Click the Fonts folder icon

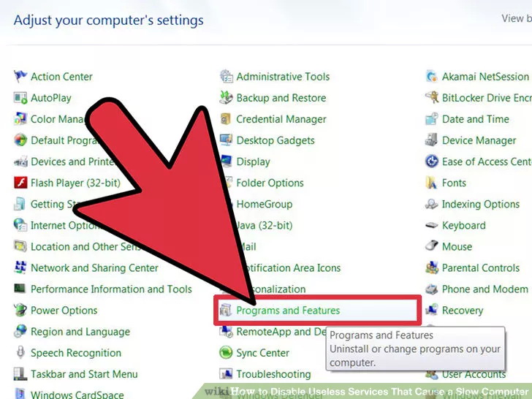click(432, 183)
